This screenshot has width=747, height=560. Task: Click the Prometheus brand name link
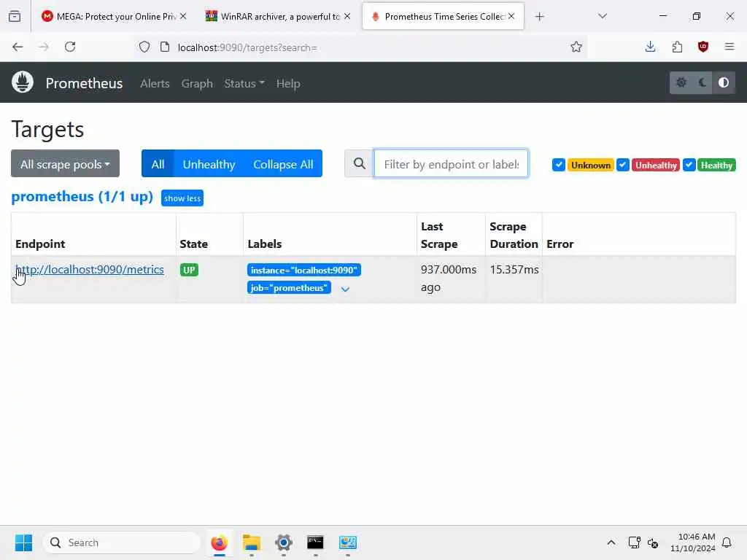tap(85, 83)
